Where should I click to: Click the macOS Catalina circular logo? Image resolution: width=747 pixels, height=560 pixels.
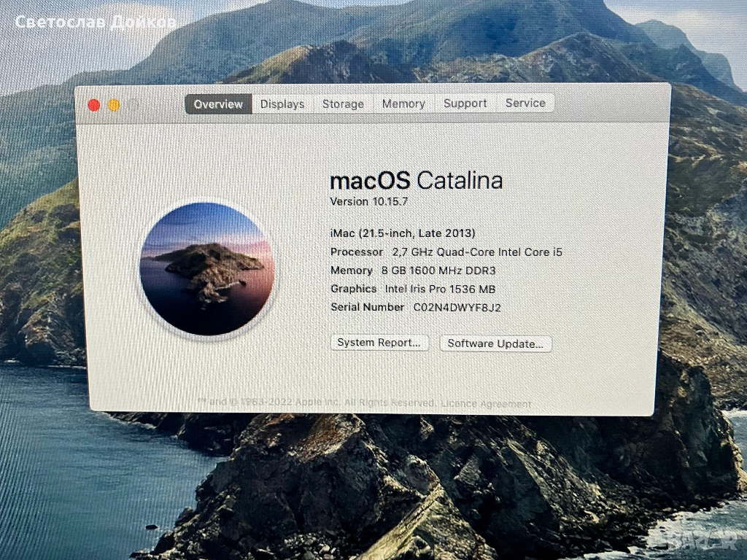coord(206,268)
